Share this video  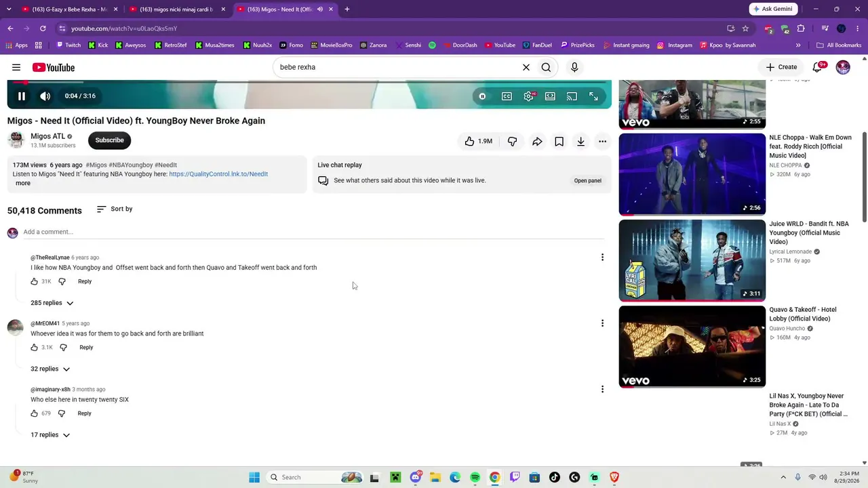coord(537,141)
